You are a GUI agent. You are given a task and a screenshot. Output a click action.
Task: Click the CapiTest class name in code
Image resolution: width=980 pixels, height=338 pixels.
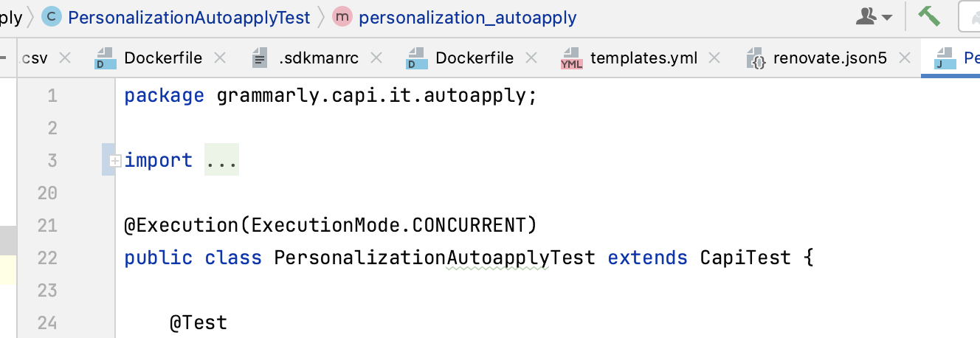click(745, 258)
